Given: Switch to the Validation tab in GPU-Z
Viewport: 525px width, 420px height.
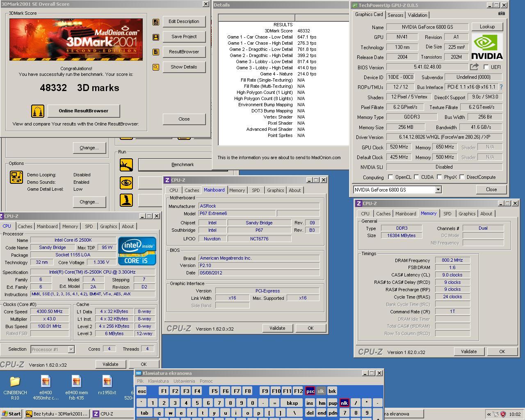Looking at the screenshot, I should [x=418, y=15].
